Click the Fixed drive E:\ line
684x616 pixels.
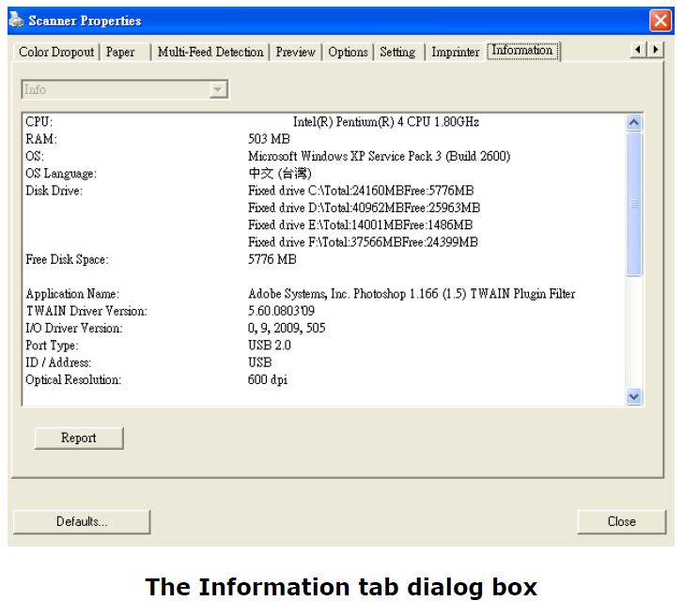pyautogui.click(x=361, y=225)
